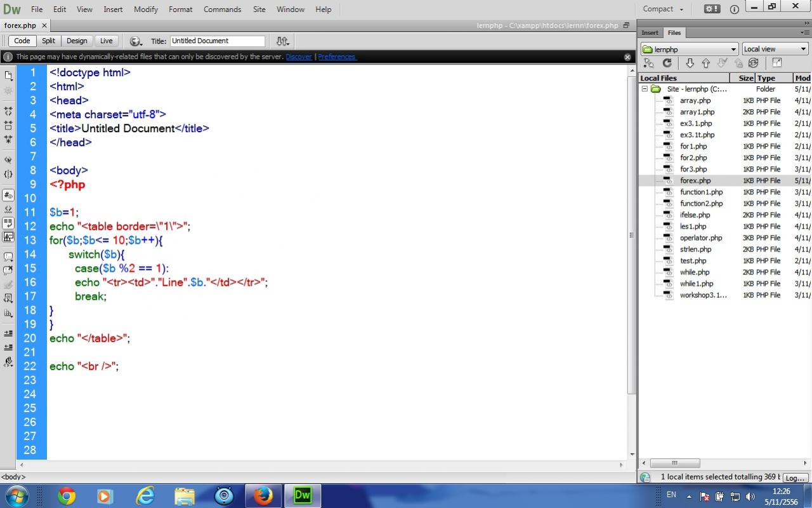Click the Outdent Code icon
This screenshot has height=508, width=812.
pos(8,347)
